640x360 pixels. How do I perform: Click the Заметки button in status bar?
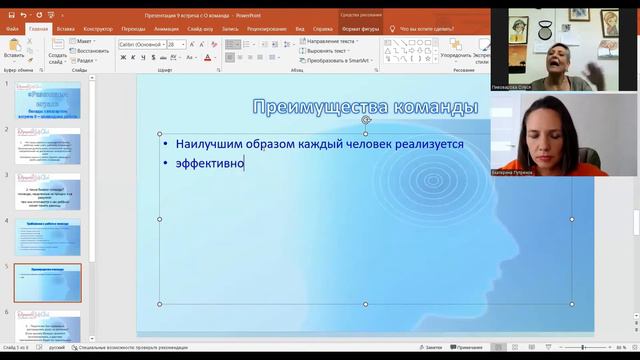click(x=431, y=347)
